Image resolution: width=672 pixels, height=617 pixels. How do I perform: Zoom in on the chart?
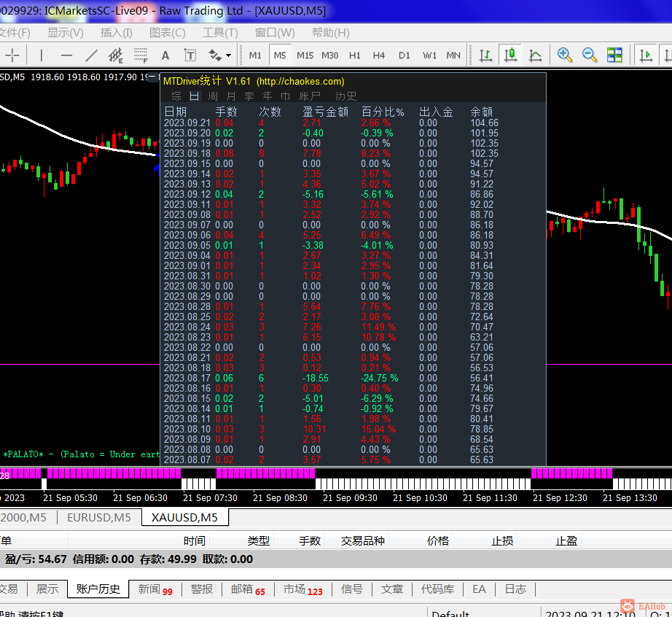coord(565,55)
